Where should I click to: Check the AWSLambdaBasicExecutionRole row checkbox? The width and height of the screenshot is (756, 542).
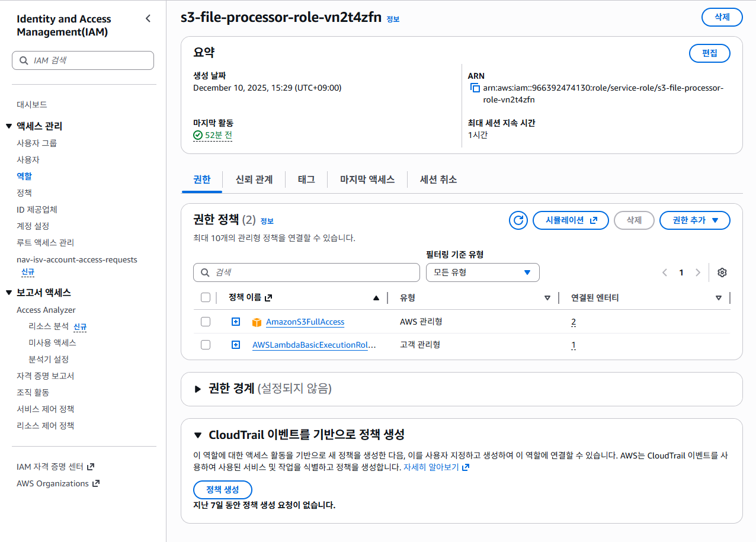point(206,345)
